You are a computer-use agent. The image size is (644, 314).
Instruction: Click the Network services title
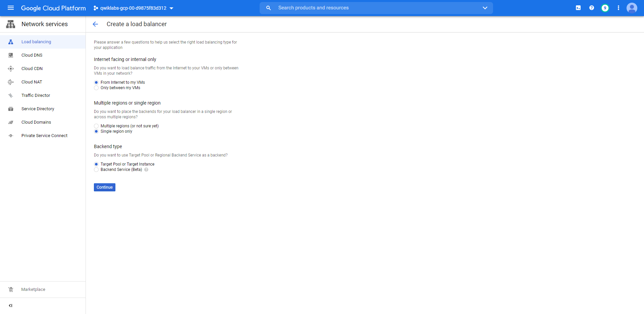(45, 24)
